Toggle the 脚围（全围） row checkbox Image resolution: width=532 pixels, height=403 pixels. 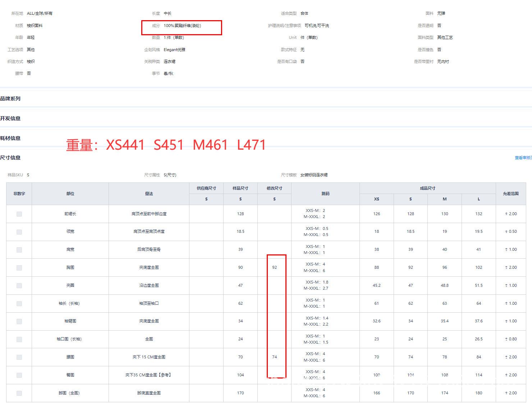click(19, 393)
